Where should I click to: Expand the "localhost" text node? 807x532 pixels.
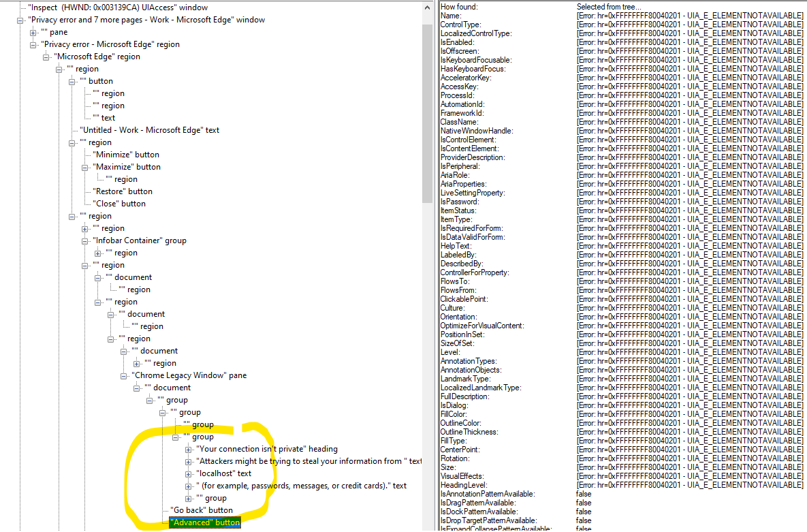[189, 474]
